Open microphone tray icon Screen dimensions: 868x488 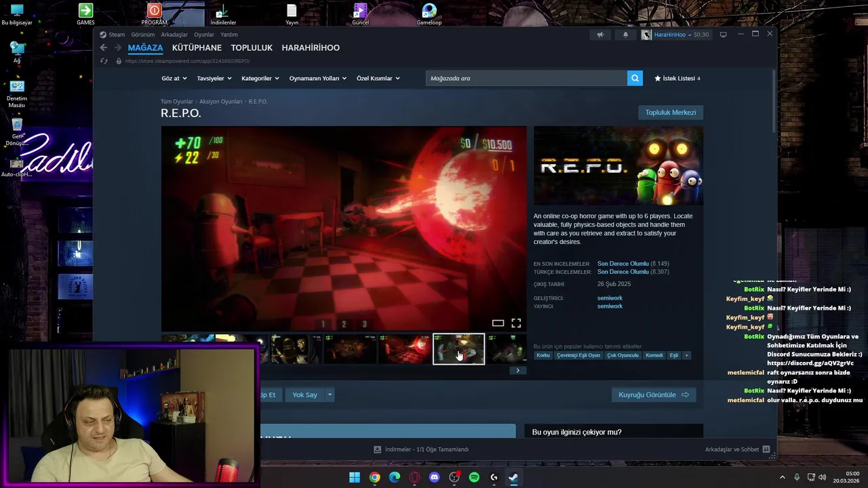pyautogui.click(x=797, y=477)
